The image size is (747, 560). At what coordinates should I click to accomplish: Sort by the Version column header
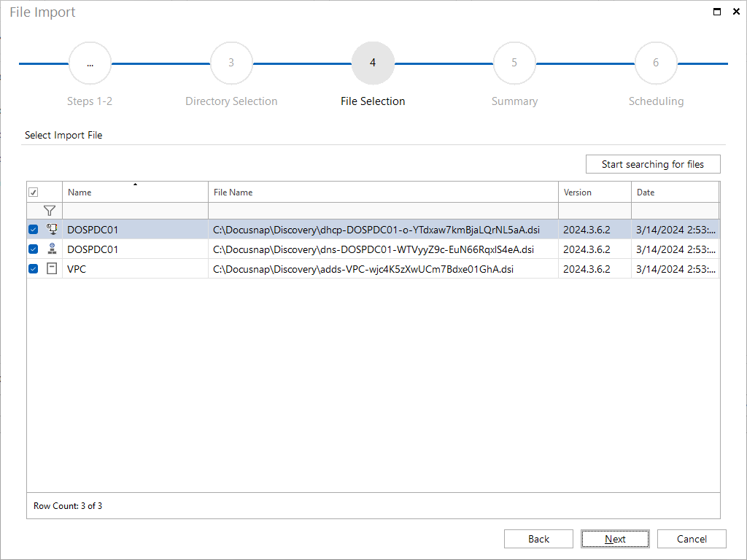click(595, 192)
